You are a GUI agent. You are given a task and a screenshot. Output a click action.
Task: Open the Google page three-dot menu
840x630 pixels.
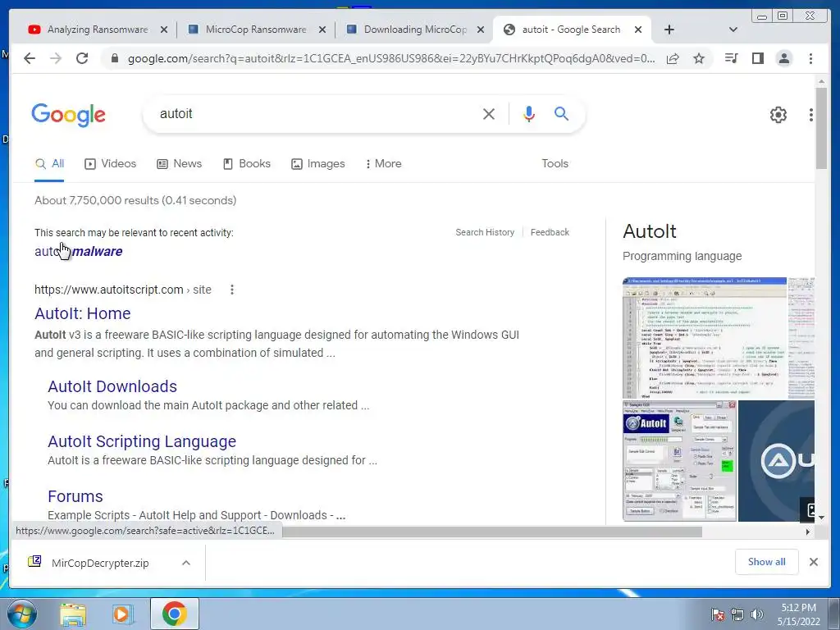tap(811, 114)
